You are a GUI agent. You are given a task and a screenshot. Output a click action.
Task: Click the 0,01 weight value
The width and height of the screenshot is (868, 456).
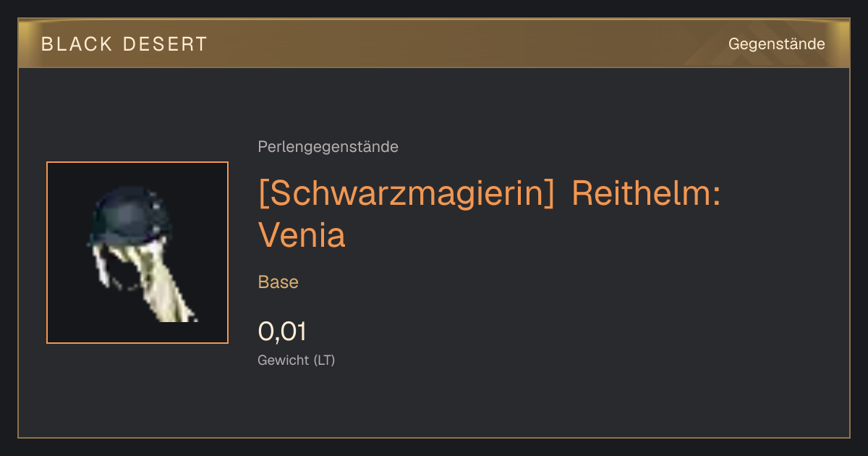pyautogui.click(x=282, y=332)
